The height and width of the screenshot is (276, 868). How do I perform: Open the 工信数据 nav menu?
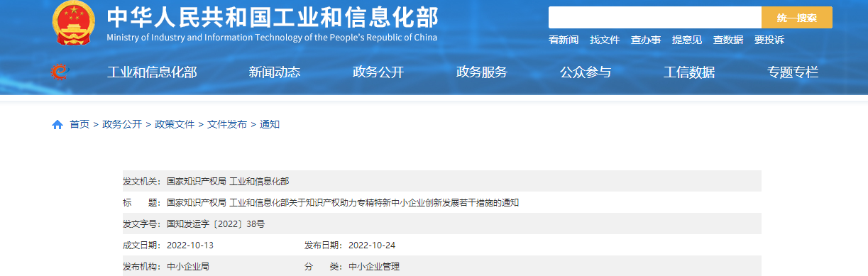click(x=689, y=72)
